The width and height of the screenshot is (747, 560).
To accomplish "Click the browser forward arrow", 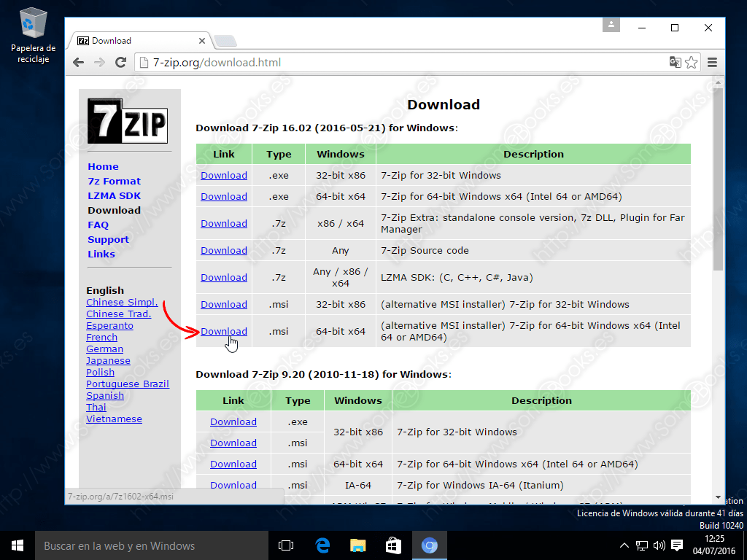I will point(99,62).
